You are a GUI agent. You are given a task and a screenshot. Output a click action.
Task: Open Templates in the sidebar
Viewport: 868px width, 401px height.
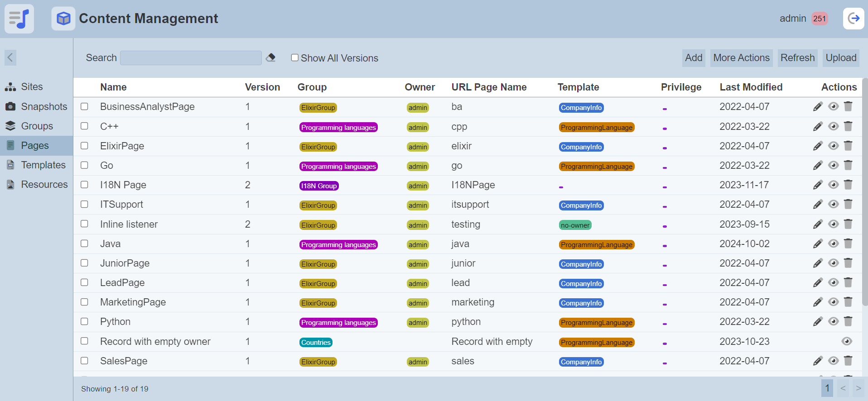pyautogui.click(x=43, y=165)
